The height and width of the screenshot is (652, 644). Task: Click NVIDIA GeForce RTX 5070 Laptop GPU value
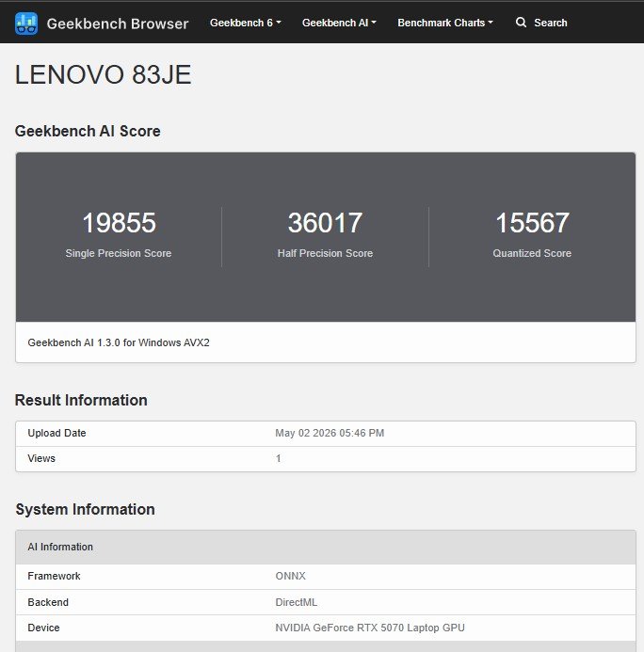[x=370, y=628]
